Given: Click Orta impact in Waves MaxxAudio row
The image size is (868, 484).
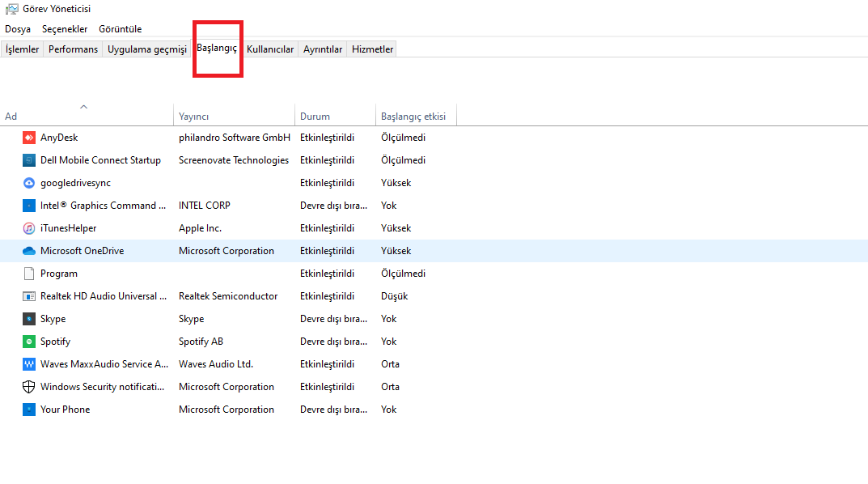Looking at the screenshot, I should [x=390, y=364].
